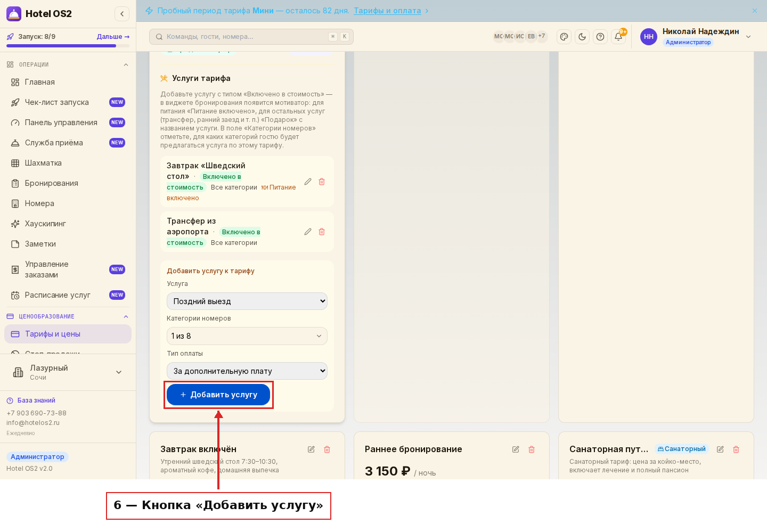Click the Администратор role badge under username
Image resolution: width=767 pixels, height=532 pixels.
(688, 42)
